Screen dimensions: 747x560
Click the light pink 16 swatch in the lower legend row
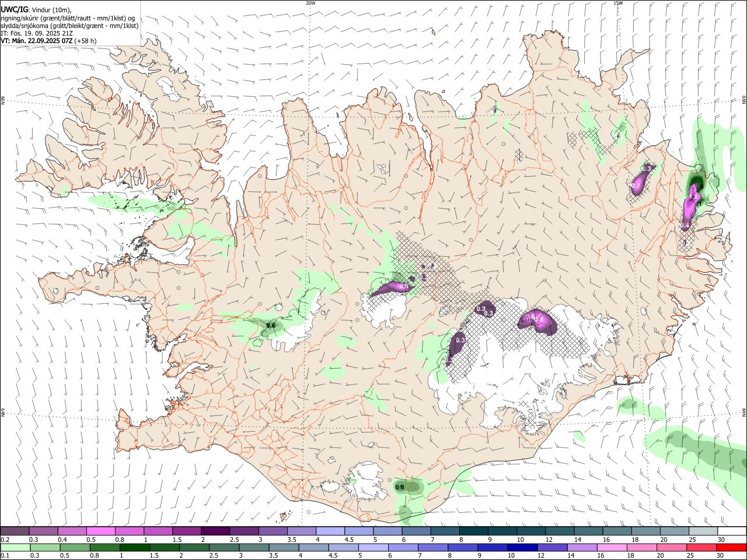click(611, 547)
